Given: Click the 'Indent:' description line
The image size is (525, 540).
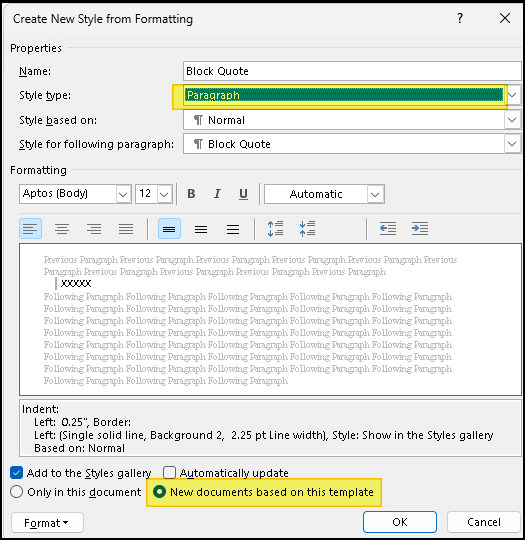Looking at the screenshot, I should [x=40, y=409].
